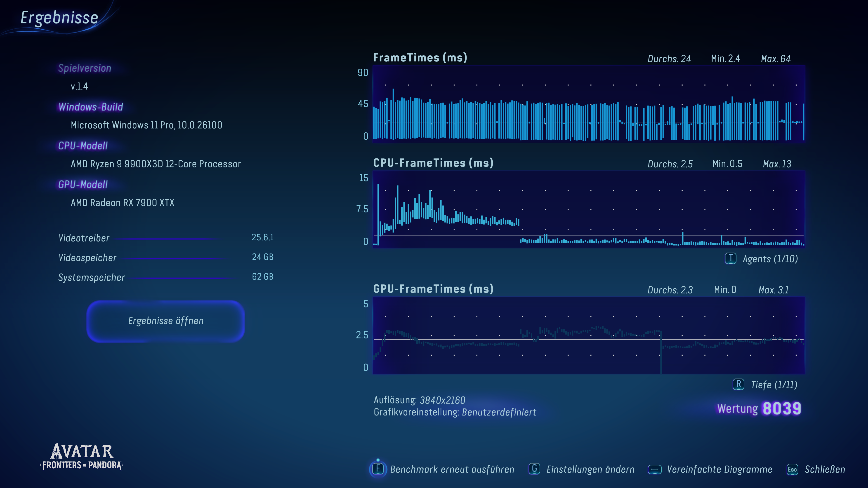Screen dimensions: 868x488
Task: Click the F key benchmark rerun icon
Action: (x=378, y=469)
